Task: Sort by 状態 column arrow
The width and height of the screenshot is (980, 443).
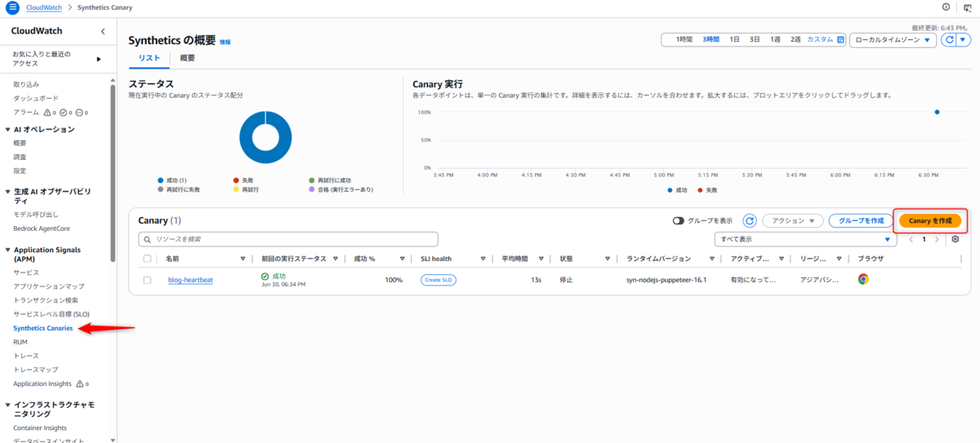Action: (x=608, y=259)
